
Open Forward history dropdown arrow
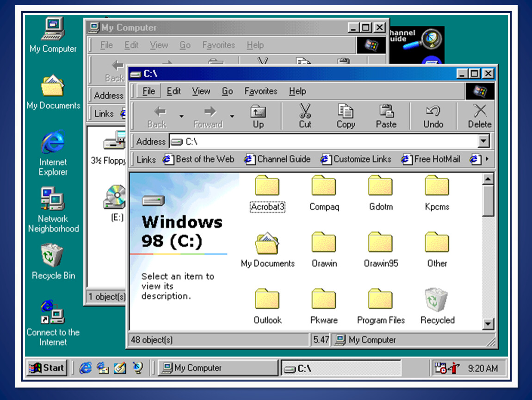pos(232,116)
